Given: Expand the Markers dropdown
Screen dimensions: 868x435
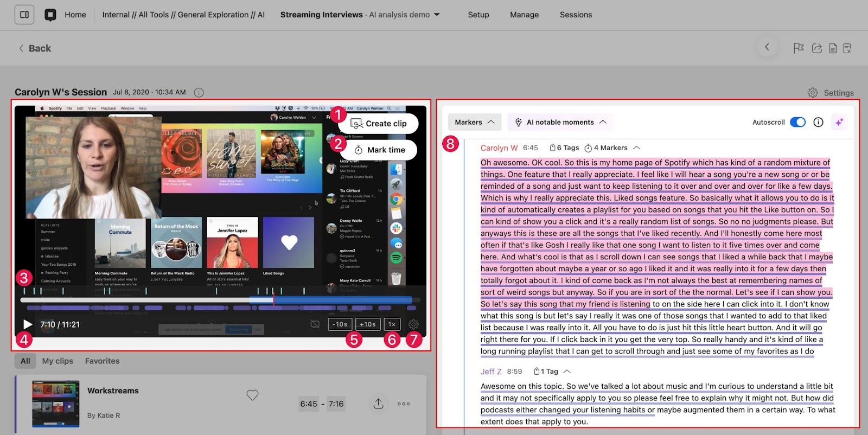Looking at the screenshot, I should pos(474,122).
